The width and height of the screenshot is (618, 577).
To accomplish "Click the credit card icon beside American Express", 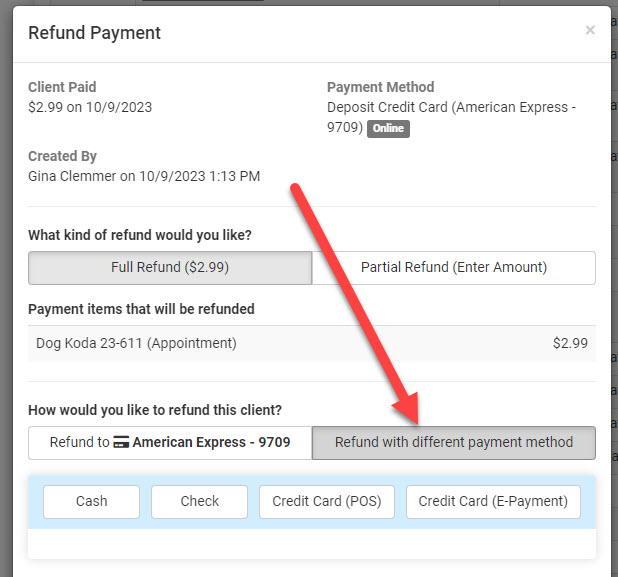I will coord(121,442).
